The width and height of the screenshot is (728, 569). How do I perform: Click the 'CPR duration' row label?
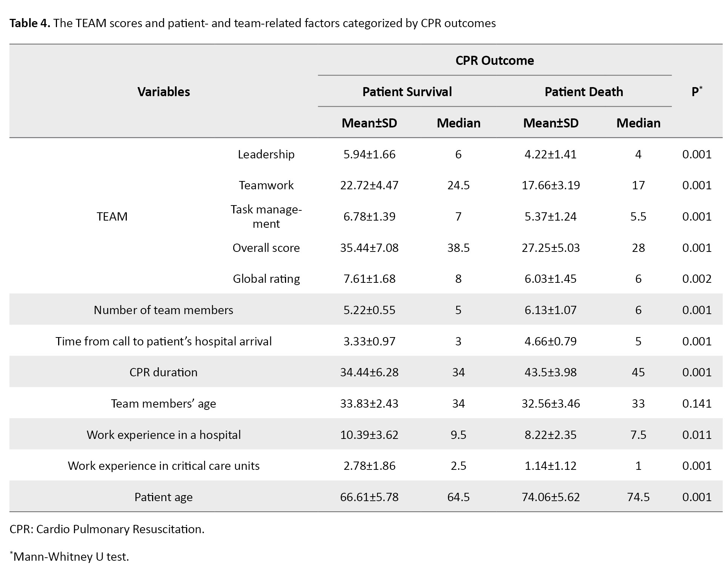point(163,372)
